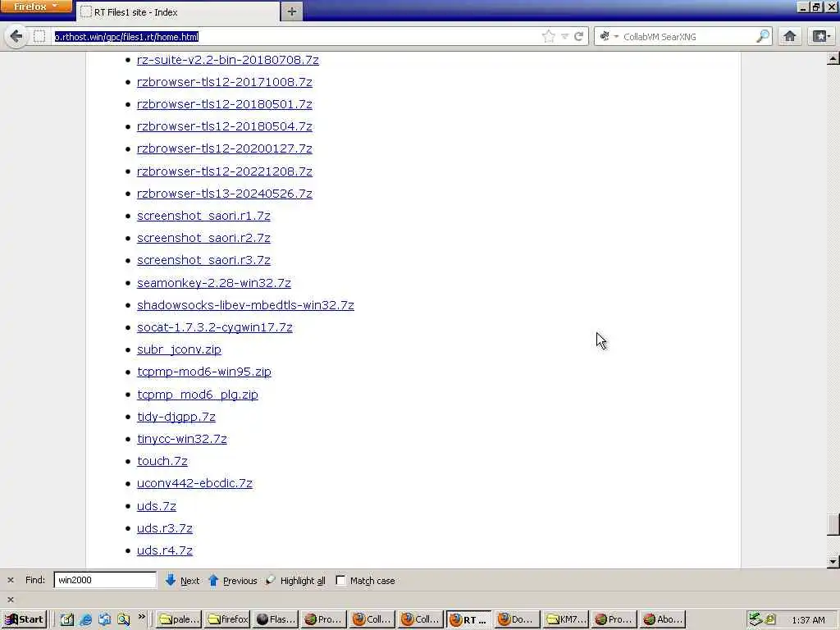Close the Find bar with the X
This screenshot has width=840, height=630.
pos(10,580)
